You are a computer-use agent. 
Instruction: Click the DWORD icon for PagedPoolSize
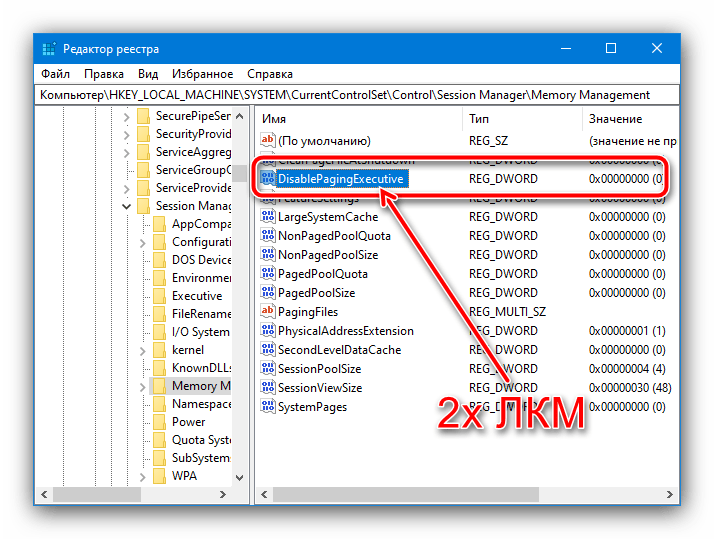click(x=267, y=292)
